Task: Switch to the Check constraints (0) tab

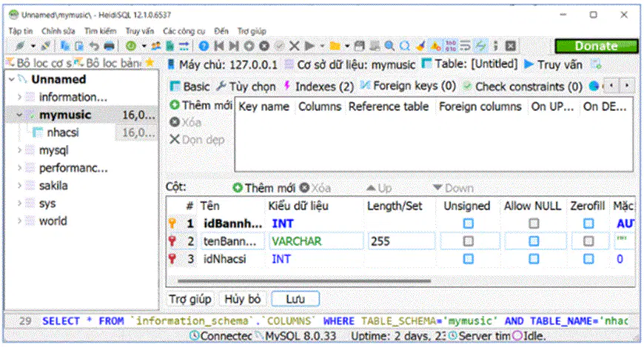Action: click(523, 87)
